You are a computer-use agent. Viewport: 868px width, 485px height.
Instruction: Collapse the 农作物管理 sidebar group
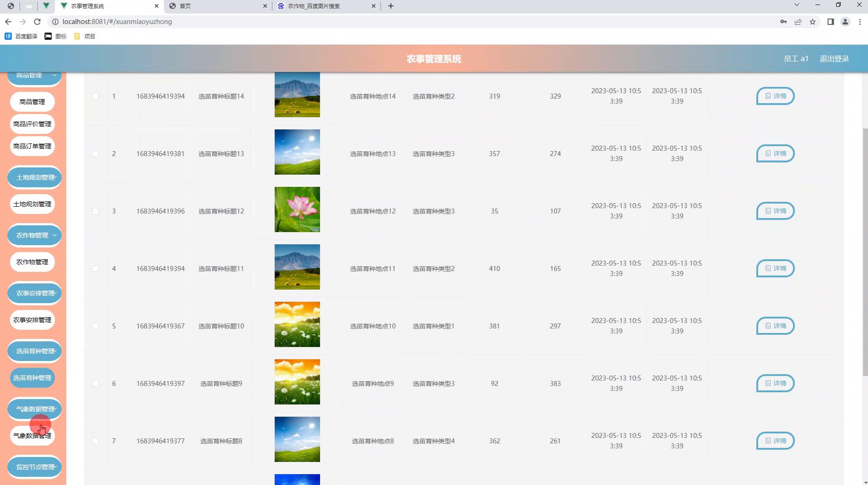coord(34,235)
